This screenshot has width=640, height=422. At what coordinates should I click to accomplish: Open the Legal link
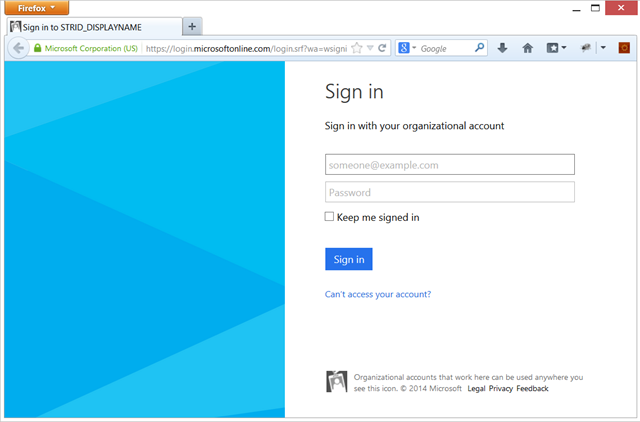[476, 389]
